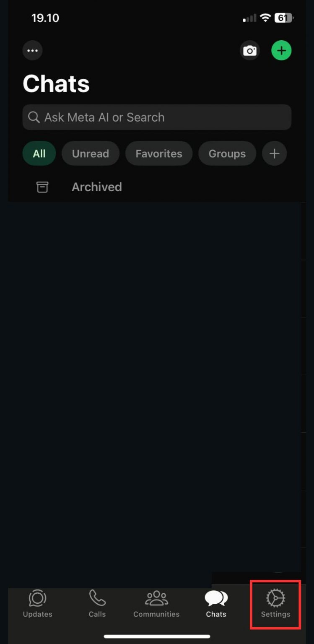Viewport: 314px width, 644px height.
Task: Open the Archived chats row
Action: pos(157,187)
